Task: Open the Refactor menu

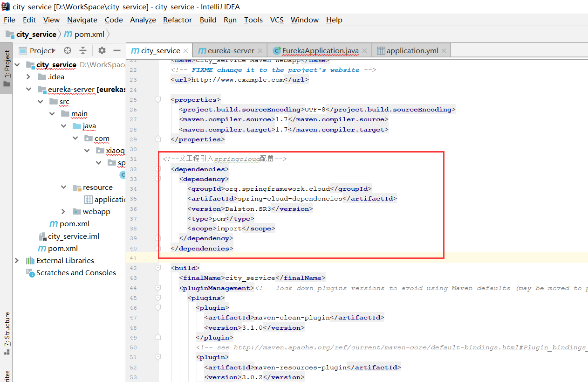Action: pos(178,20)
